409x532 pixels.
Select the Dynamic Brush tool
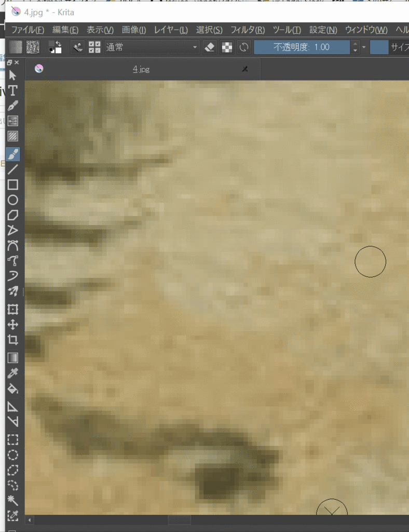13,276
